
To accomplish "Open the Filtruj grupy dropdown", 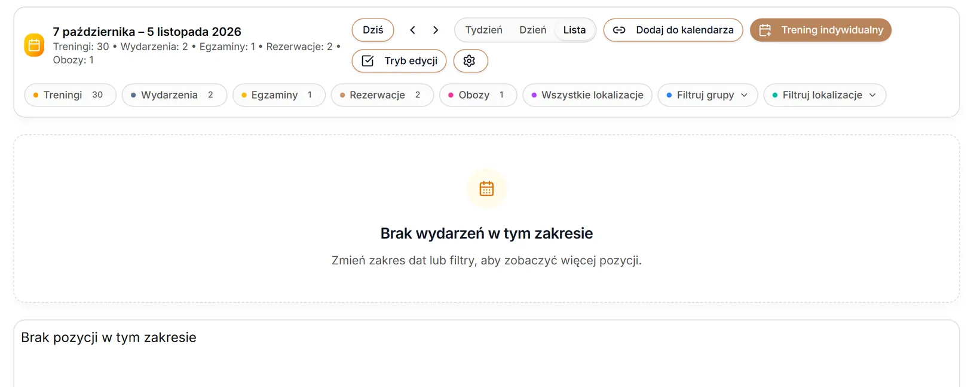I will coord(708,95).
